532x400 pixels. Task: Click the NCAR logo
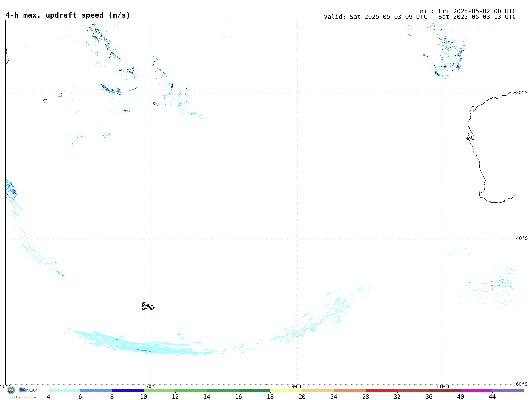coord(28,390)
